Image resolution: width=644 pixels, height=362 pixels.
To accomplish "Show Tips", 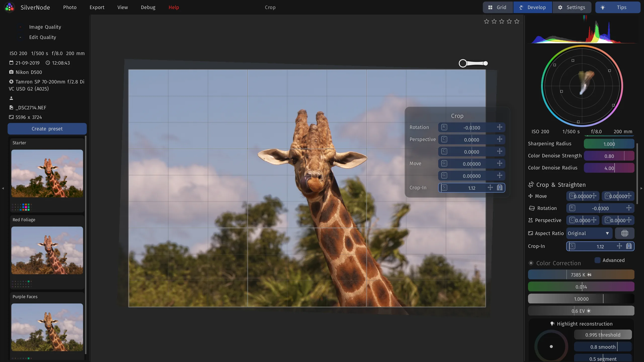I will click(618, 7).
